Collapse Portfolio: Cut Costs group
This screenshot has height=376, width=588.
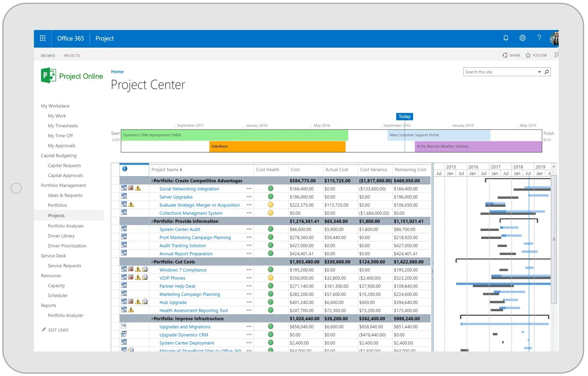tap(152, 262)
